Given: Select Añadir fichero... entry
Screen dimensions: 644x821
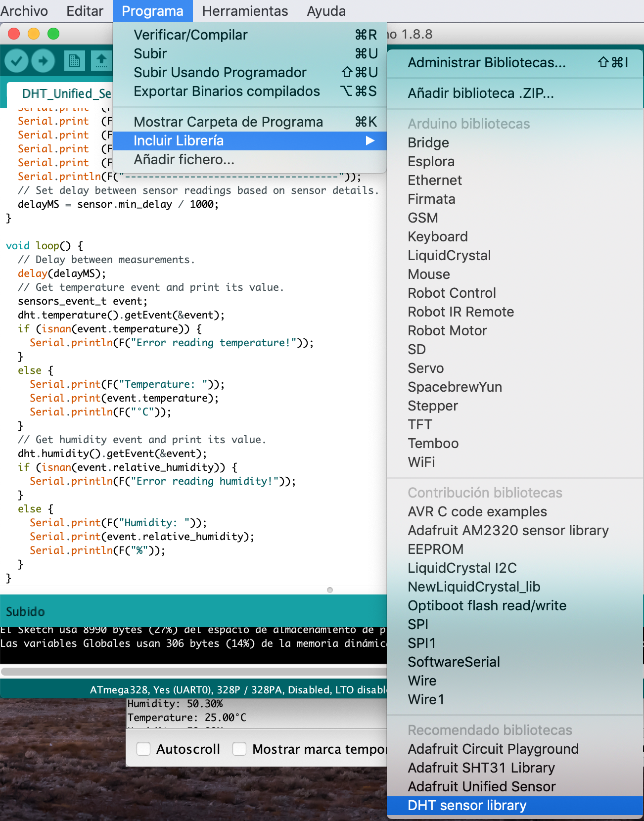Looking at the screenshot, I should (250, 160).
